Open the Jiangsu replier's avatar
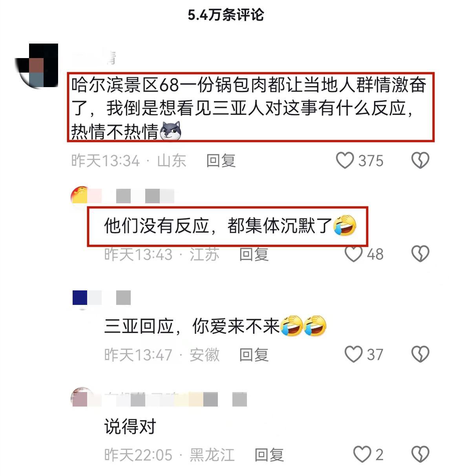This screenshot has width=451, height=476. coord(80,195)
